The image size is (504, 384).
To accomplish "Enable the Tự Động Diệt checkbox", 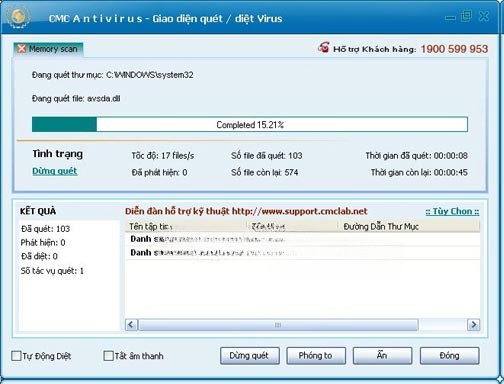I will point(16,356).
